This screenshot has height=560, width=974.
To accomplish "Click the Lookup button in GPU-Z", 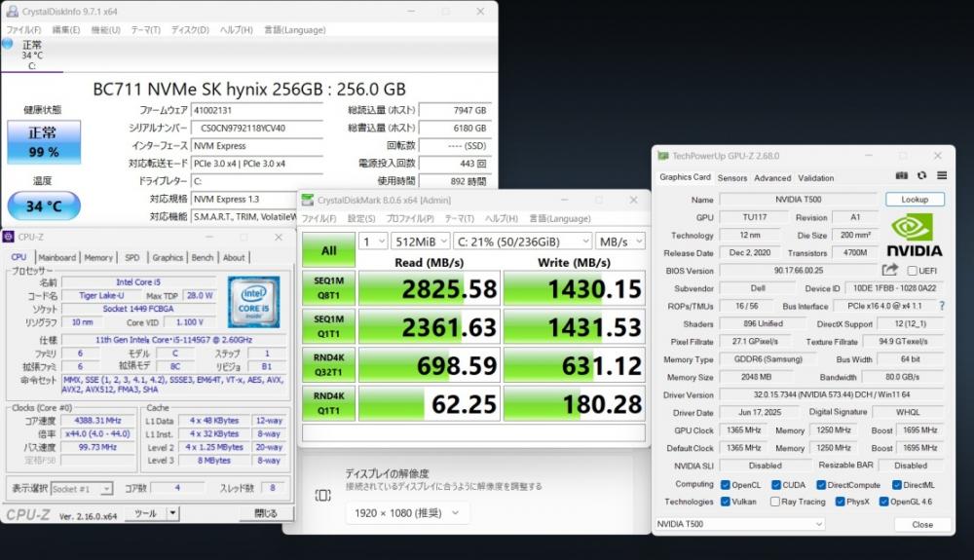I will point(915,200).
